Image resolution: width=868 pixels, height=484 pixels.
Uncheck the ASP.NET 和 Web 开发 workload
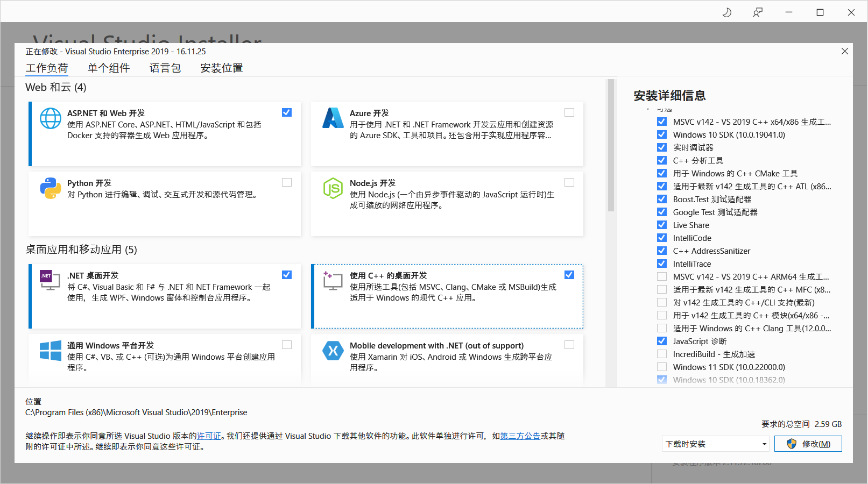287,112
